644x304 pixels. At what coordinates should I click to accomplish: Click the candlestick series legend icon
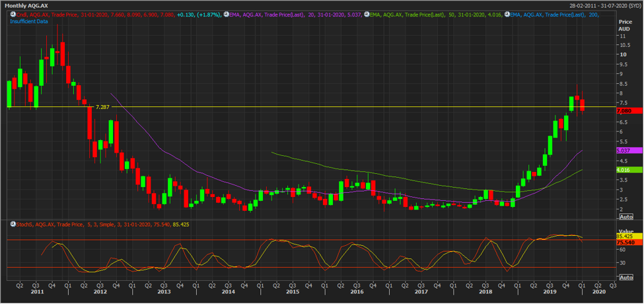pos(13,15)
